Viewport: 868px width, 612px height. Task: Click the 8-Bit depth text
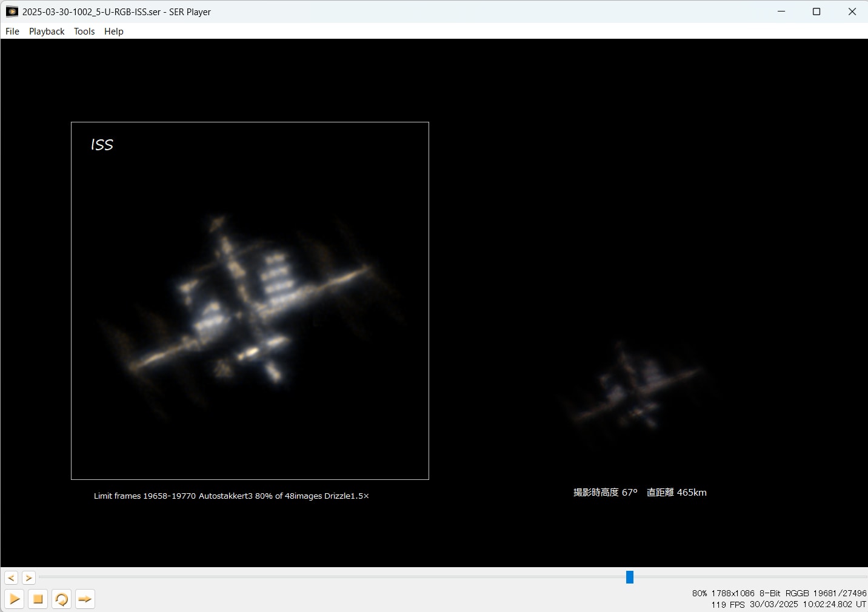tap(770, 593)
